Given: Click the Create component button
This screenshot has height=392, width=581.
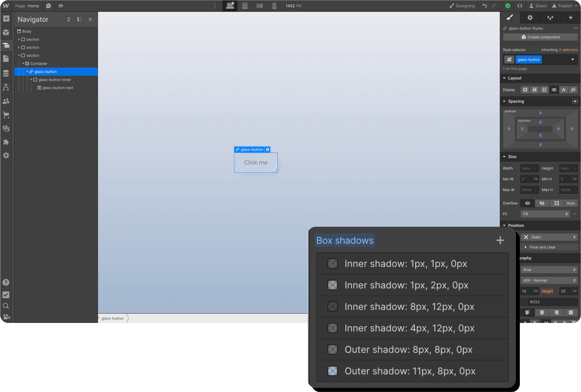Looking at the screenshot, I should coord(540,37).
